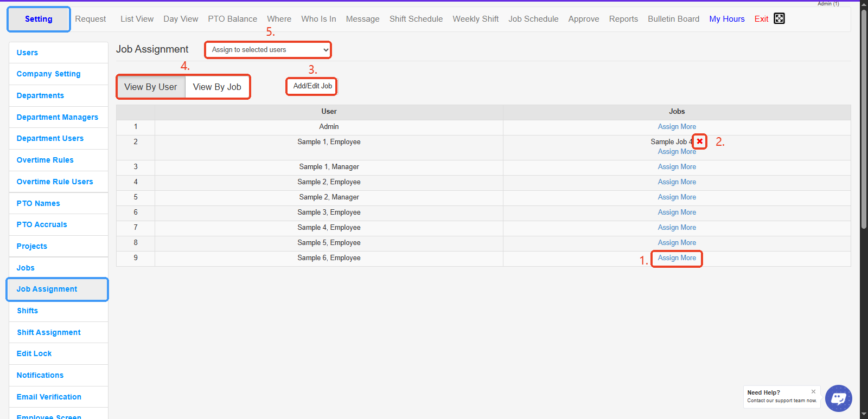Open Overtime Rules in sidebar

pyautogui.click(x=45, y=160)
